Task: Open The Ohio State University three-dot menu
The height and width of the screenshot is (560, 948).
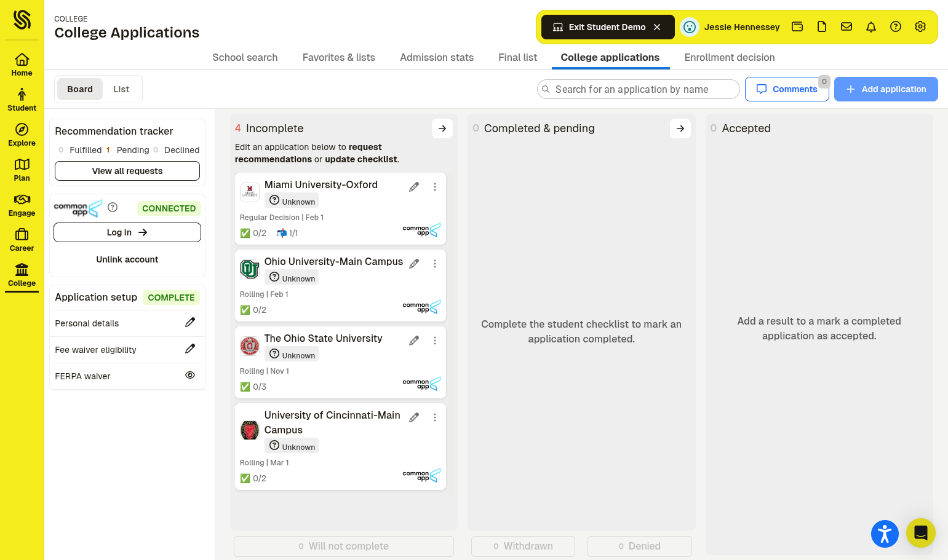Action: (x=435, y=341)
